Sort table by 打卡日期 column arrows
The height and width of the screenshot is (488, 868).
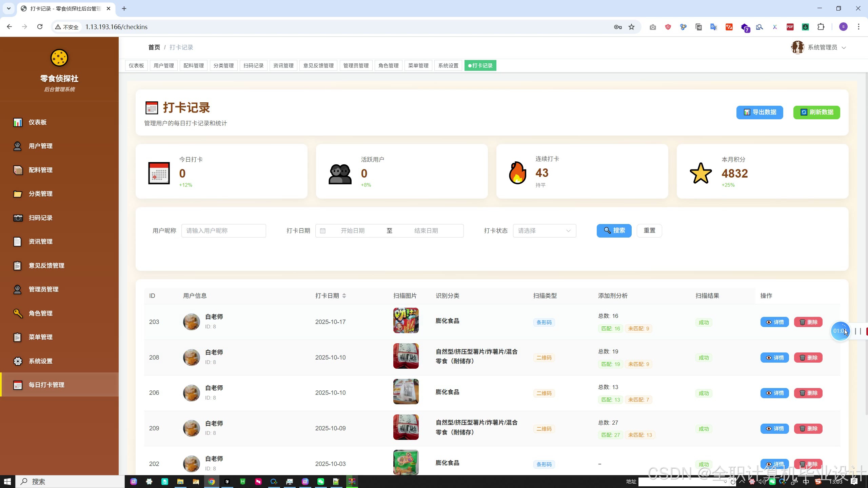point(344,296)
